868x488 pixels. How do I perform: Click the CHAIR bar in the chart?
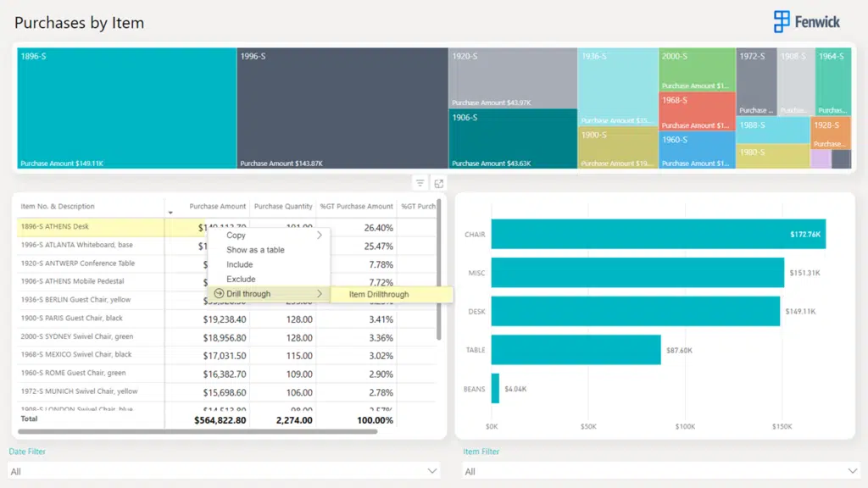coord(658,235)
